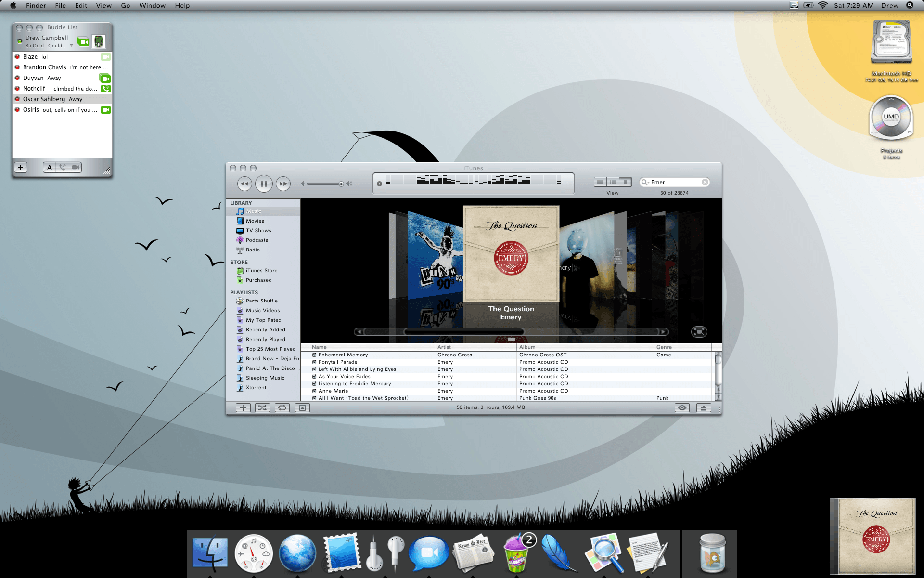924x578 pixels.
Task: Click Cover Flow right scroll arrow
Action: (x=664, y=332)
